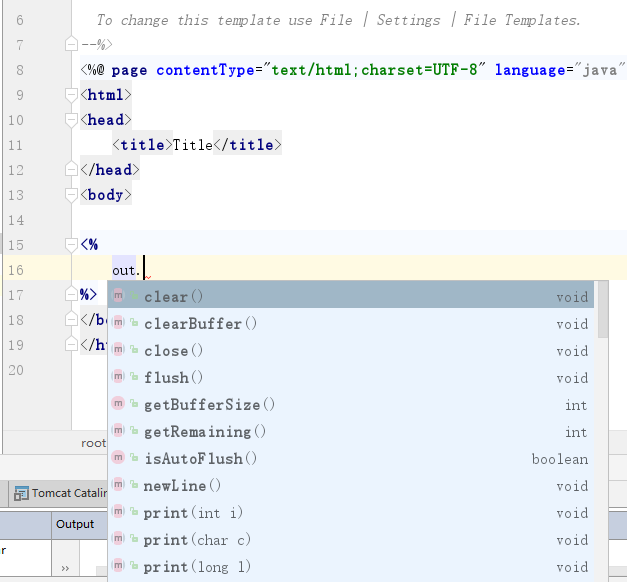Switch to the Output tab
627x582 pixels.
[x=75, y=524]
